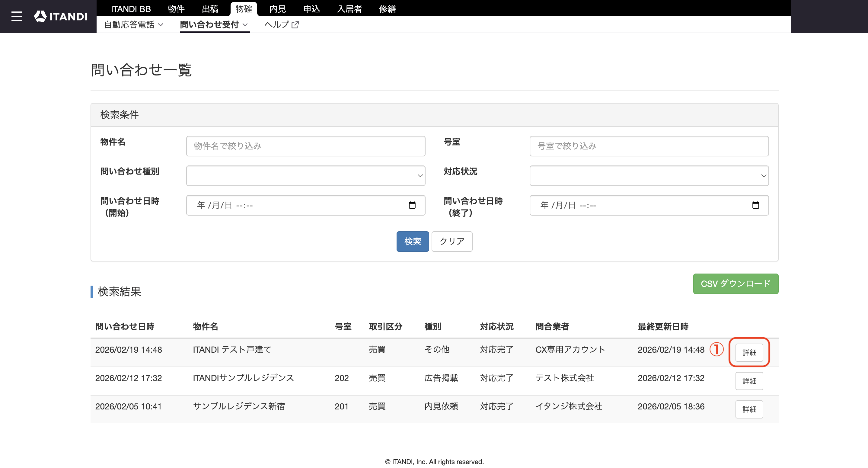Focus the 物件名 filter input field
The image size is (868, 468).
point(306,146)
